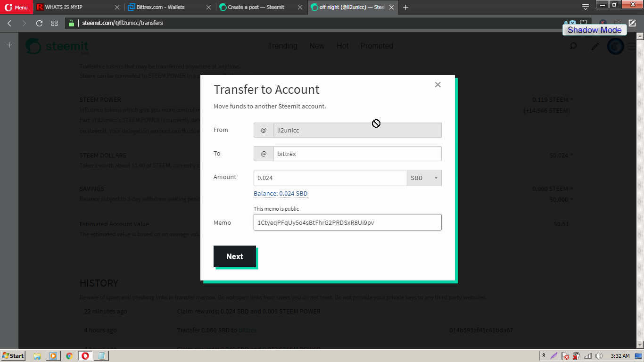Click the Memo input field
This screenshot has height=362, width=644.
click(347, 222)
